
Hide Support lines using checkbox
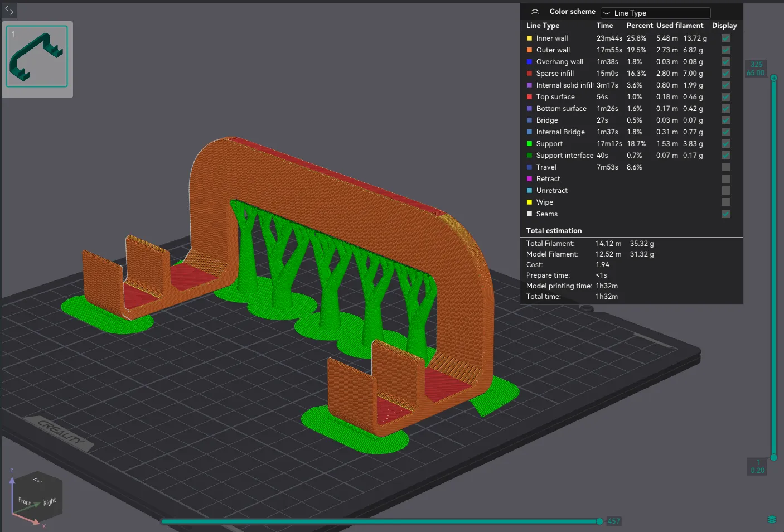[725, 144]
